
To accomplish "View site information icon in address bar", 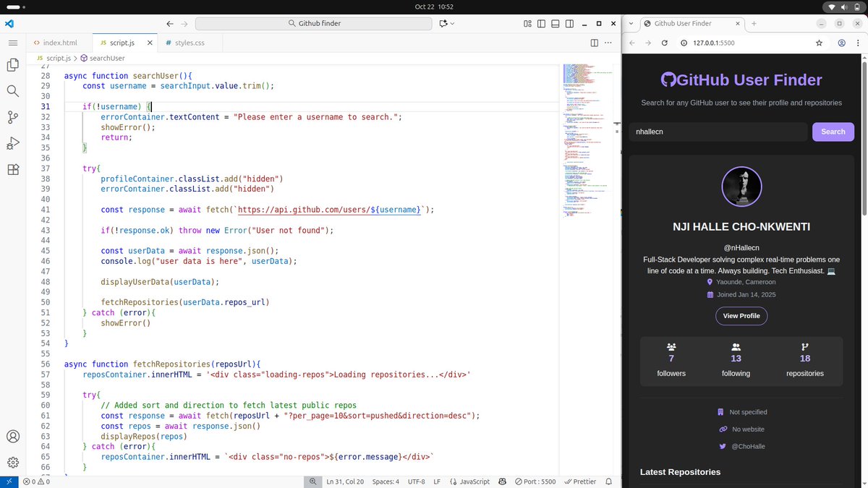I will click(x=683, y=43).
